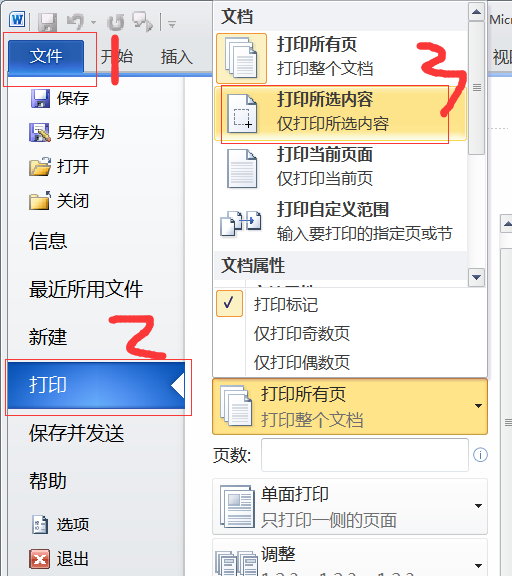Screen dimensions: 512x576
Task: Expand the Collate (调整) dropdown arrow
Action: (x=478, y=565)
